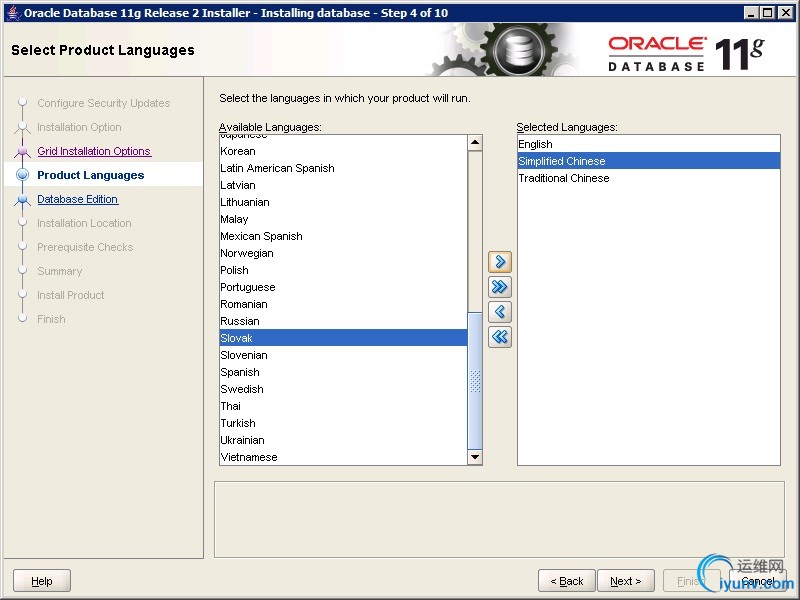Go to Database Edition step
Image resolution: width=800 pixels, height=600 pixels.
click(78, 199)
